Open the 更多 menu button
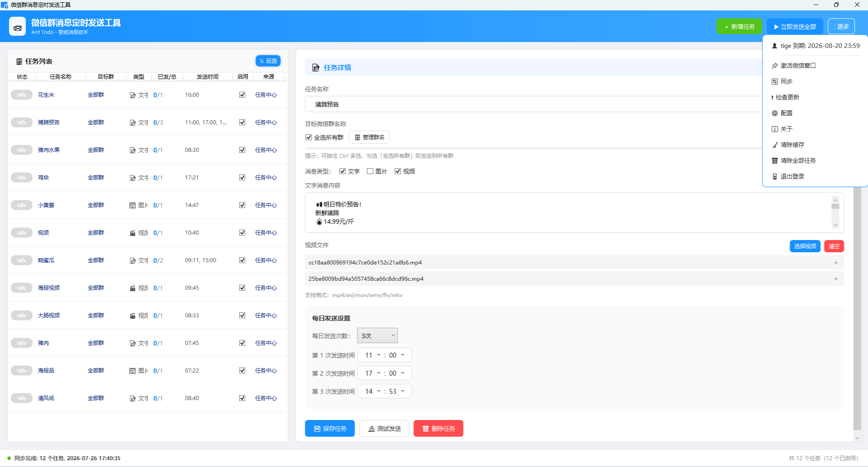The width and height of the screenshot is (868, 467). coord(841,27)
